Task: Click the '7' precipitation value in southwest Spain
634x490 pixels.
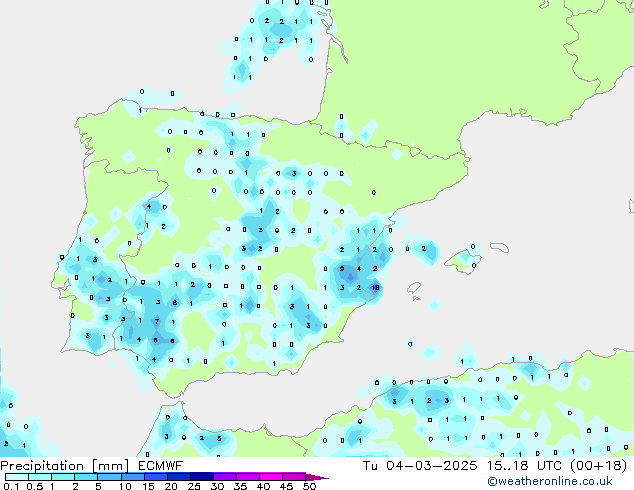Action: tap(157, 322)
